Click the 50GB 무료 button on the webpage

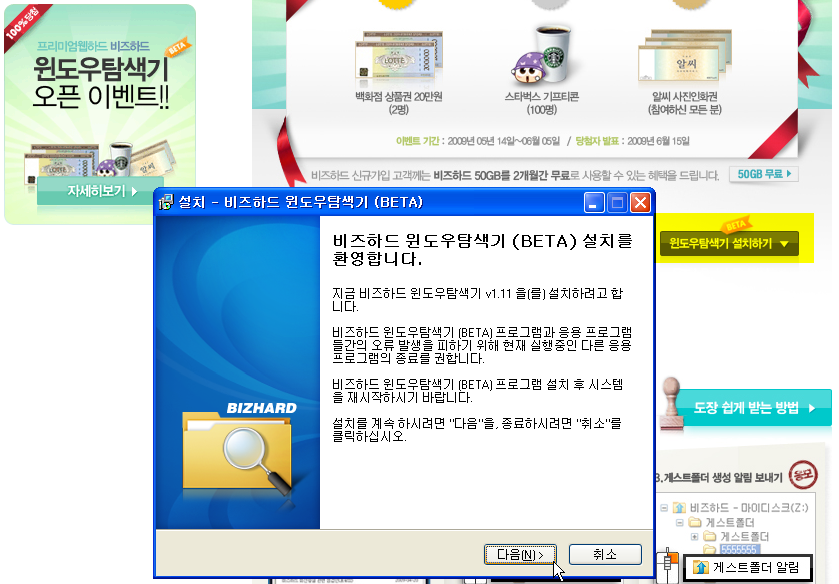coord(764,175)
